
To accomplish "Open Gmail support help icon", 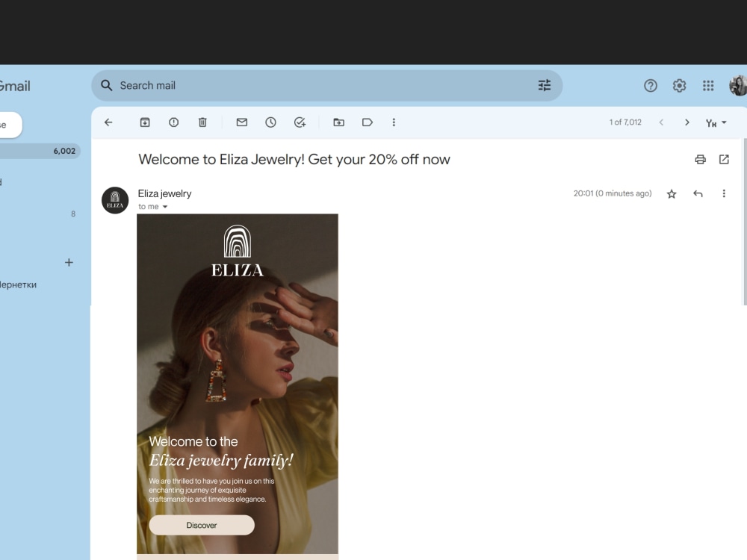I will click(x=651, y=86).
